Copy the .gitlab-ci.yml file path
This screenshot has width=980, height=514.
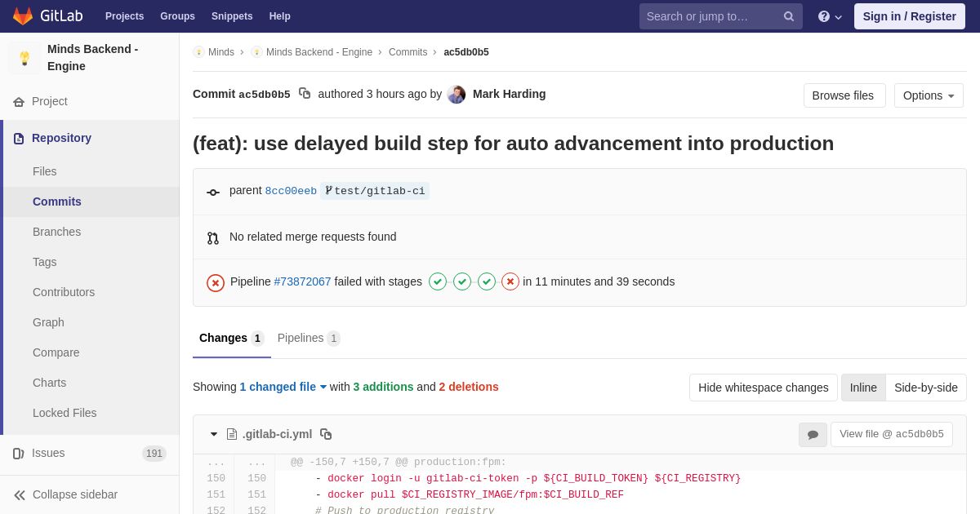click(x=326, y=434)
